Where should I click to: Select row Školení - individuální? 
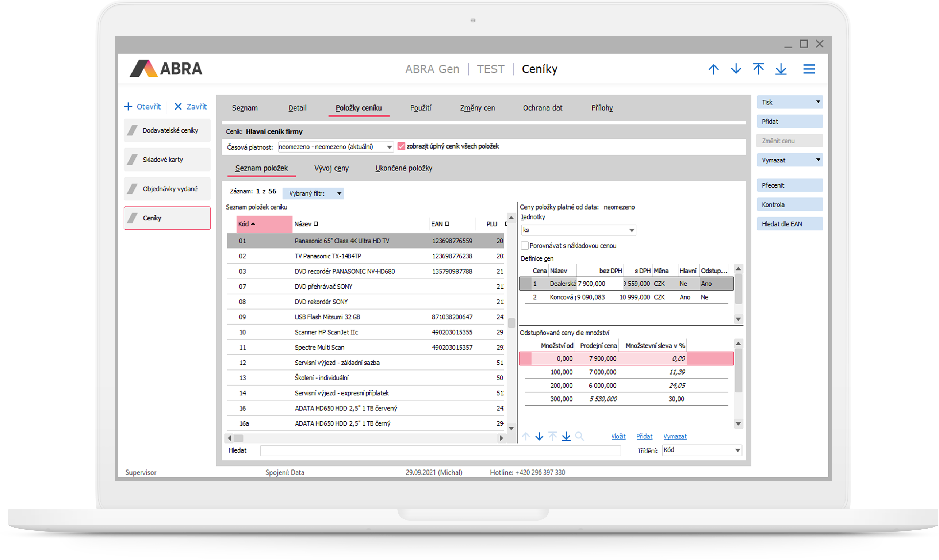click(x=365, y=378)
